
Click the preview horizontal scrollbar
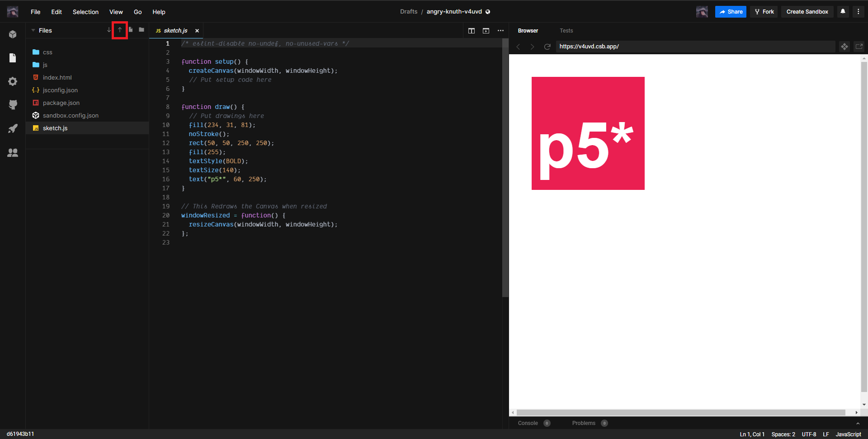681,412
